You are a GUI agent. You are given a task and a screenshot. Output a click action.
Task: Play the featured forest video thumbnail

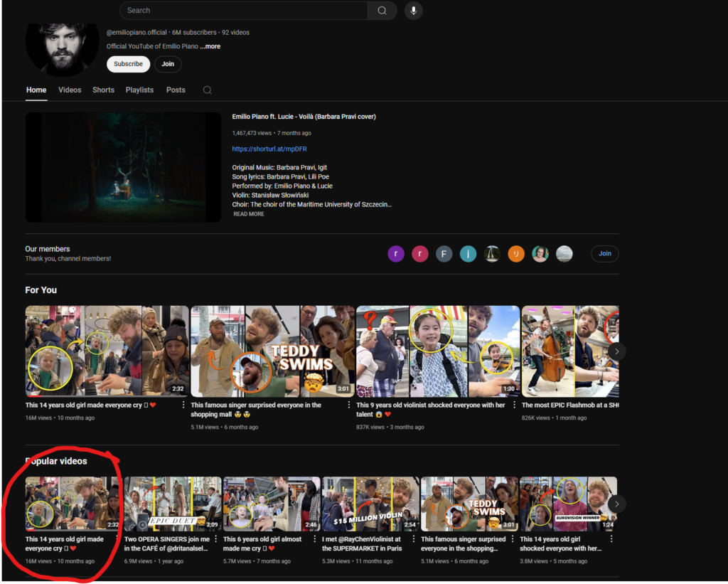tap(123, 167)
